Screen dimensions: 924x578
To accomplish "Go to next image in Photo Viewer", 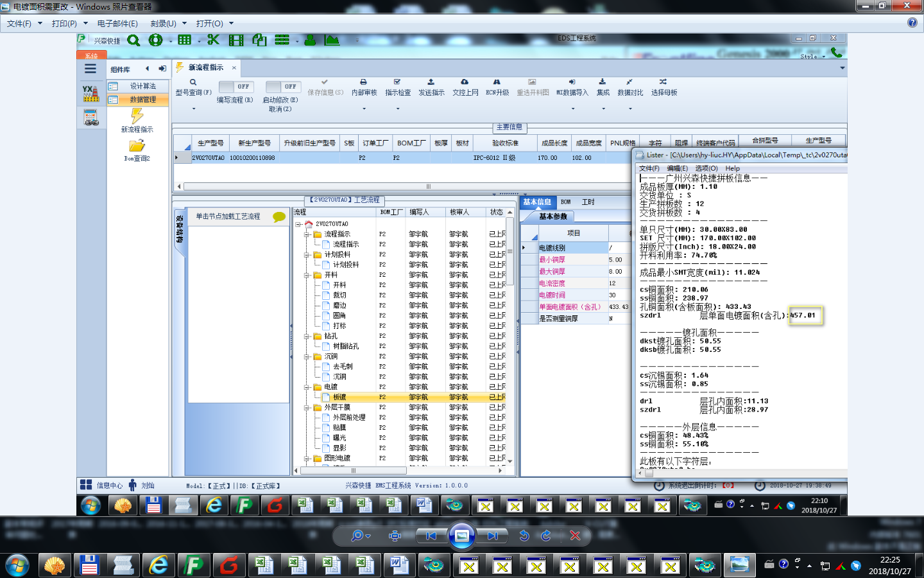I will 492,536.
